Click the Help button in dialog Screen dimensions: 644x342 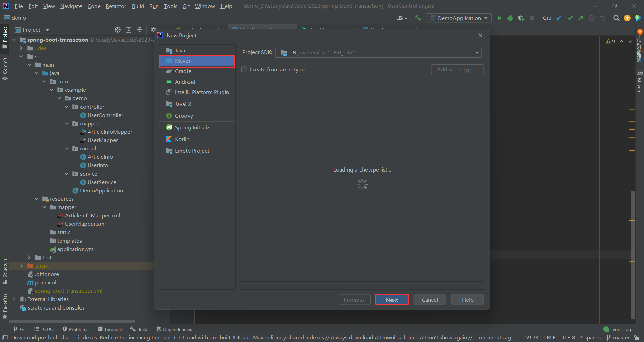pos(468,300)
